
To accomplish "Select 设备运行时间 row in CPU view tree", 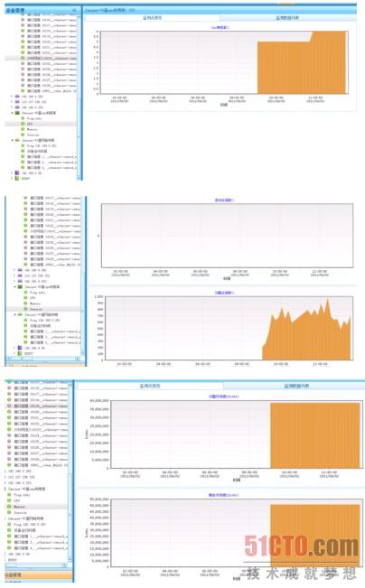I will tap(41, 151).
